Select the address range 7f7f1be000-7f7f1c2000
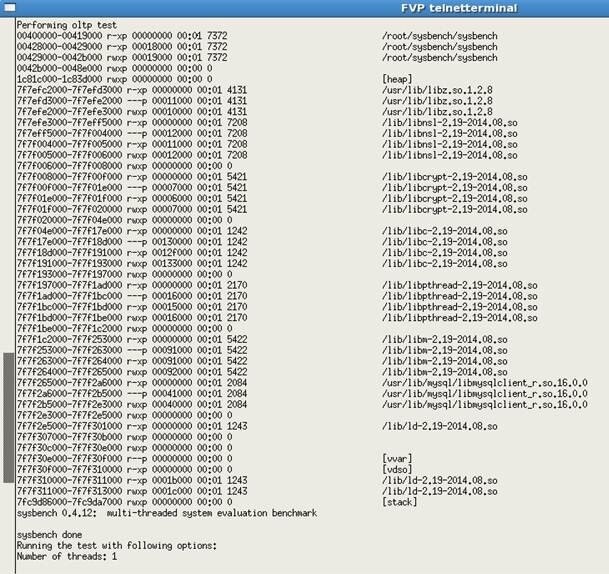This screenshot has width=609, height=574. 70,329
